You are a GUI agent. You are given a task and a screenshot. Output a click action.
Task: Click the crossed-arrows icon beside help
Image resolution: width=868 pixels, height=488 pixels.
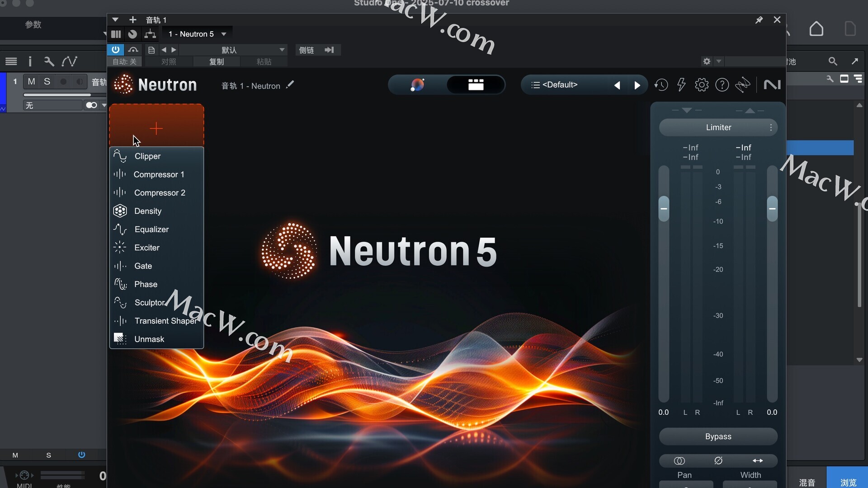click(743, 85)
